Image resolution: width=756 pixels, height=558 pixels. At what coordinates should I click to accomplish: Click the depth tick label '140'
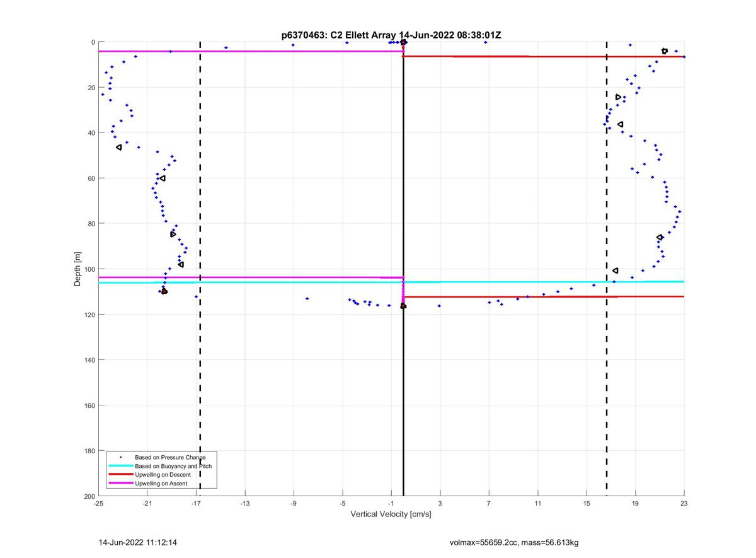click(x=89, y=360)
